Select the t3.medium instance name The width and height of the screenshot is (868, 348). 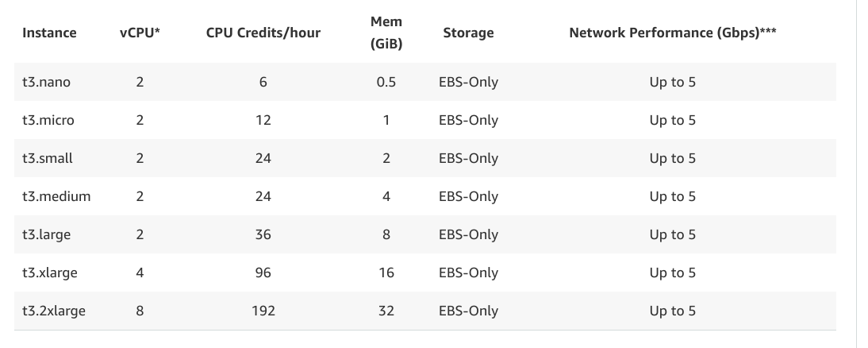56,196
